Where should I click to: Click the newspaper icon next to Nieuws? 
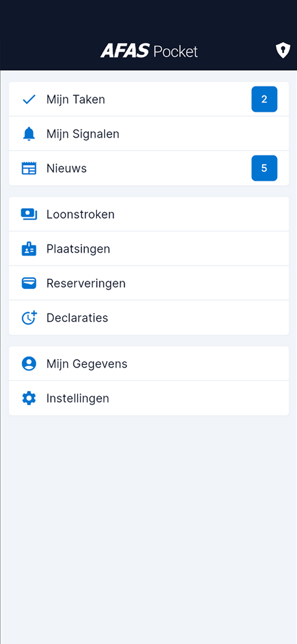(29, 168)
